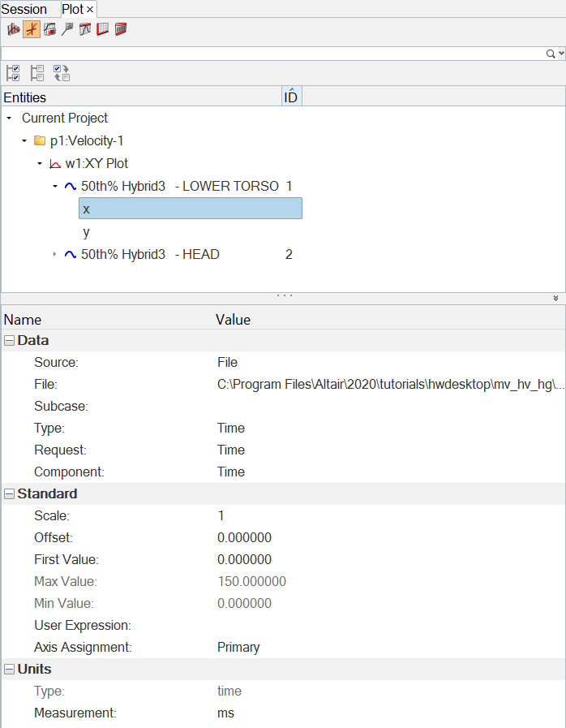This screenshot has width=566, height=728.
Task: Click the table grid toolbar icon
Action: click(103, 30)
